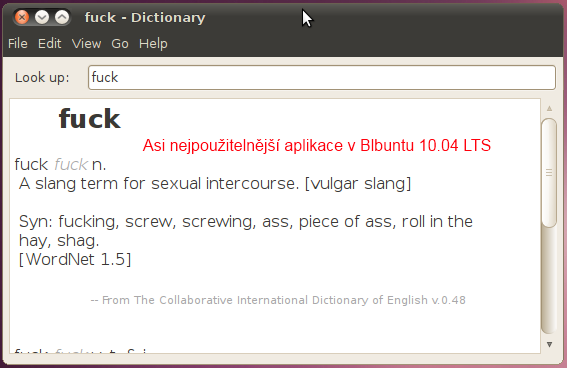
Task: Open the Help menu
Action: point(153,43)
